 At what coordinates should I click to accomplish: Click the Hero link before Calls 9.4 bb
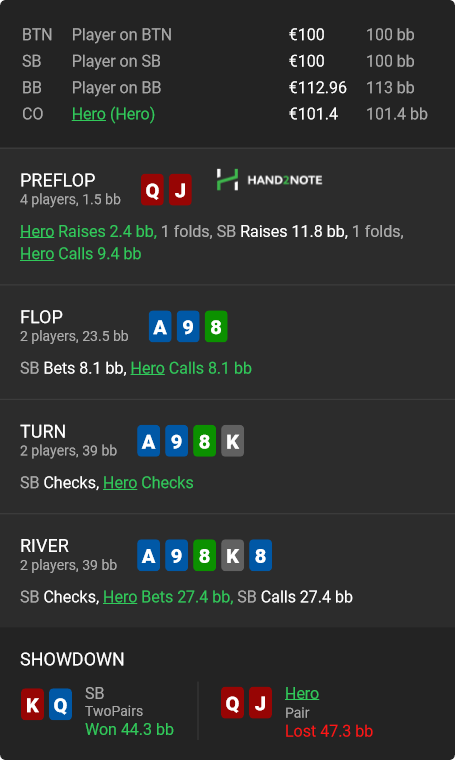37,253
